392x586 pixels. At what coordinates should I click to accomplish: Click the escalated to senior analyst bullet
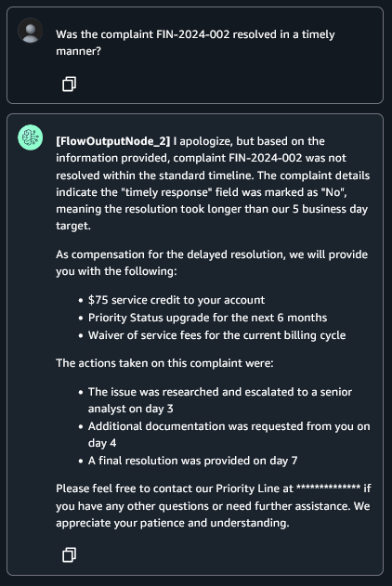[220, 400]
